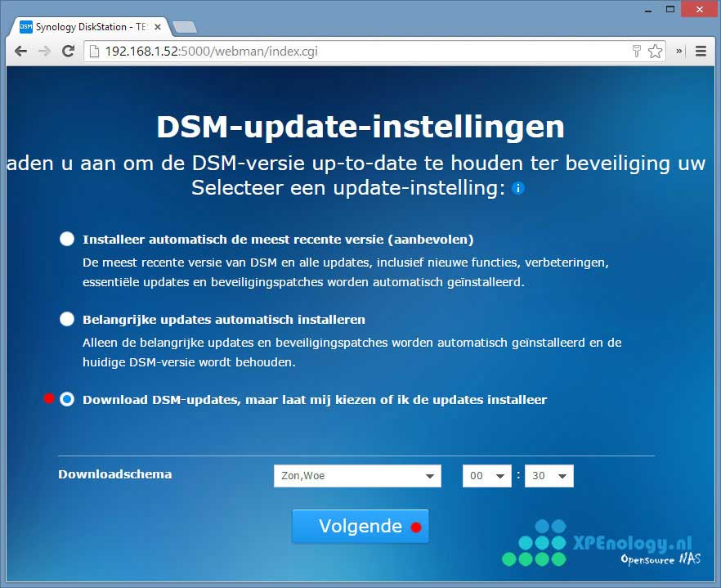
Task: Click the info icon next to update-instelling
Action: pos(517,188)
